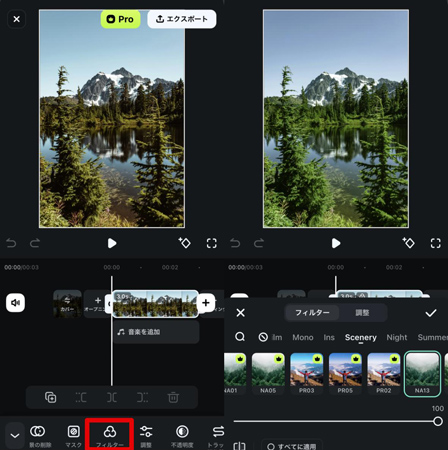Close the editor with the X on the Export screen

click(x=16, y=19)
